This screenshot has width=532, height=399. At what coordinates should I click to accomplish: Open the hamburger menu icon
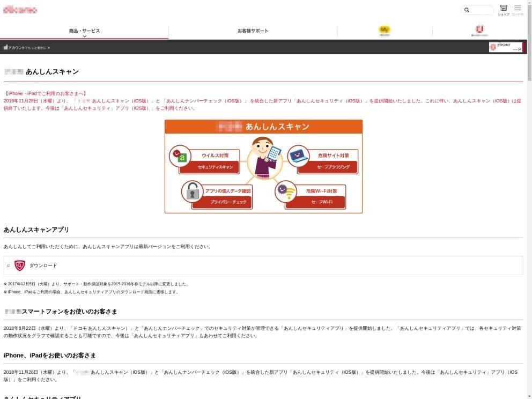pyautogui.click(x=518, y=8)
